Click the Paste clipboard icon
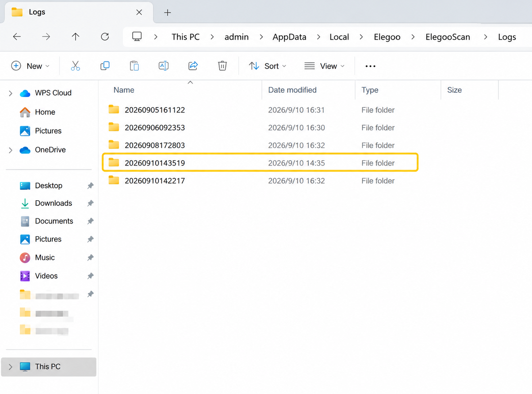Screen dimensions: 532x394 point(134,66)
